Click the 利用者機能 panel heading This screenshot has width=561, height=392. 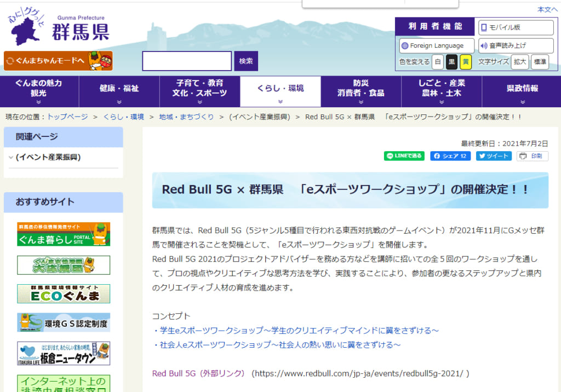click(x=435, y=26)
